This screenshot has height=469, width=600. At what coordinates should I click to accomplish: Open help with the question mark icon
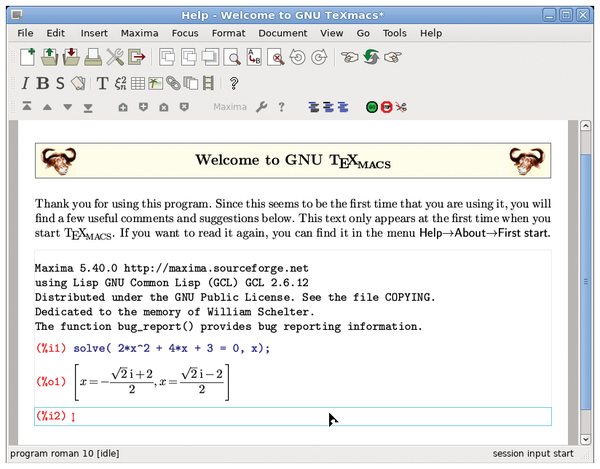(234, 83)
